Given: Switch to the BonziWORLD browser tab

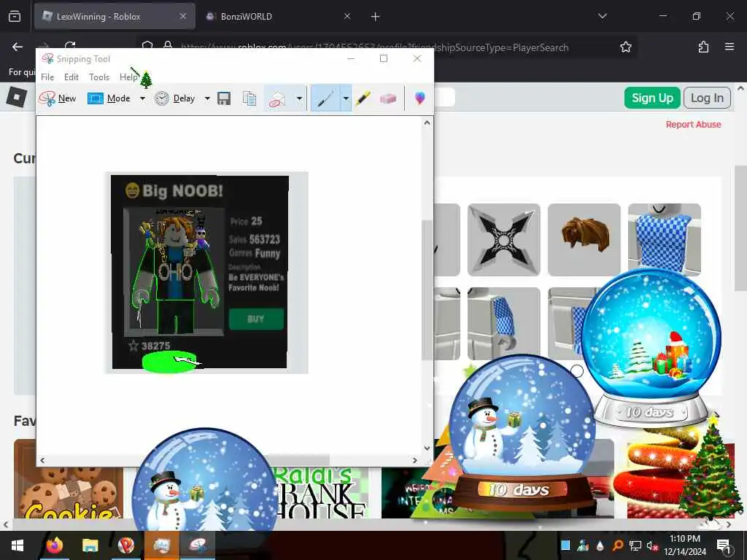Looking at the screenshot, I should (x=276, y=16).
